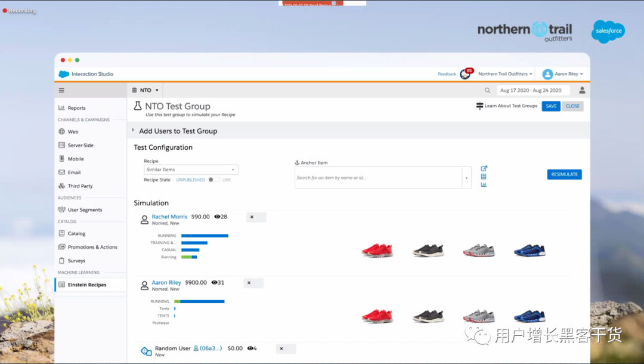Screen dimensions: 644x364
Task: Click black shoe in Aaron Riley row
Action: [428, 316]
